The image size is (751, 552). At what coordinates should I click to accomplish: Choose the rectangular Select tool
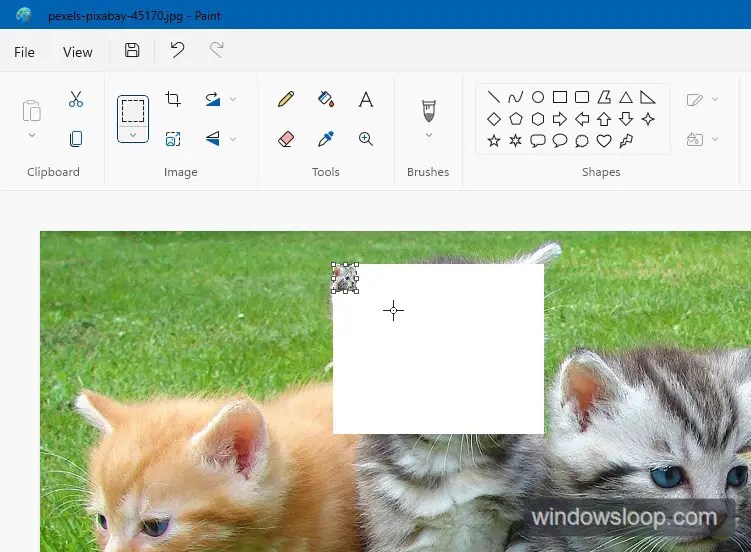133,111
